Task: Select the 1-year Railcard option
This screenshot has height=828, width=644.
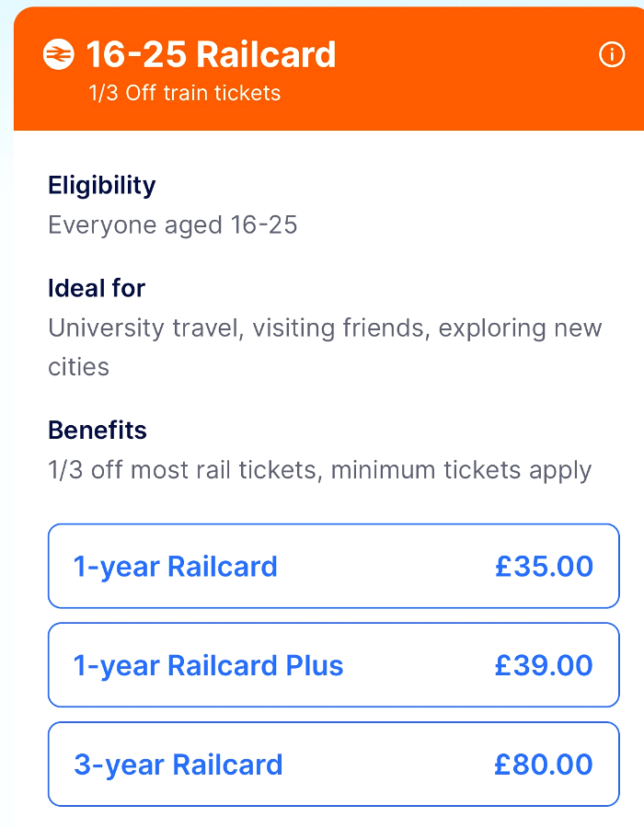Action: pos(333,567)
